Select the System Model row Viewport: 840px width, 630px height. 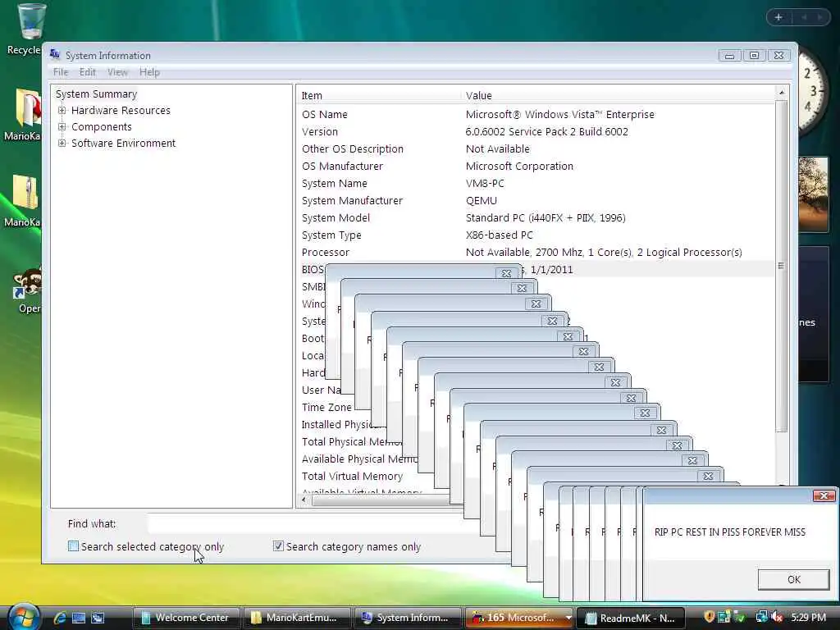(536, 217)
